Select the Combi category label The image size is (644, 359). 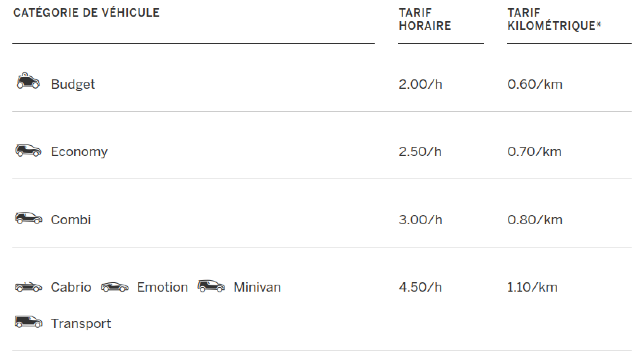tap(71, 220)
